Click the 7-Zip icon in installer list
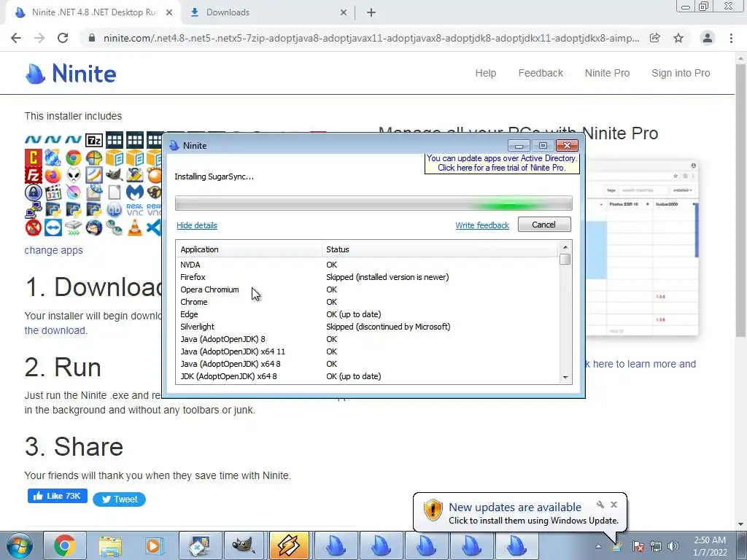Image resolution: width=747 pixels, height=560 pixels. coord(94,140)
